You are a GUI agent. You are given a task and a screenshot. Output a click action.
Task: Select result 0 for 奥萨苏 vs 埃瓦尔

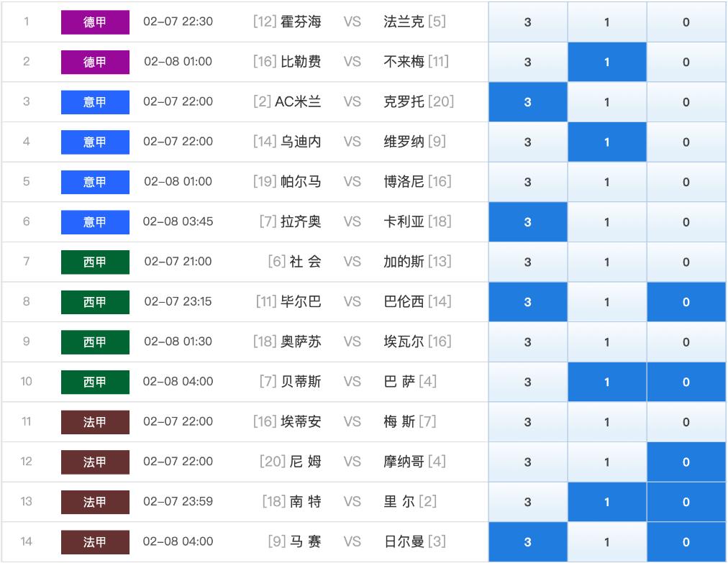click(686, 342)
